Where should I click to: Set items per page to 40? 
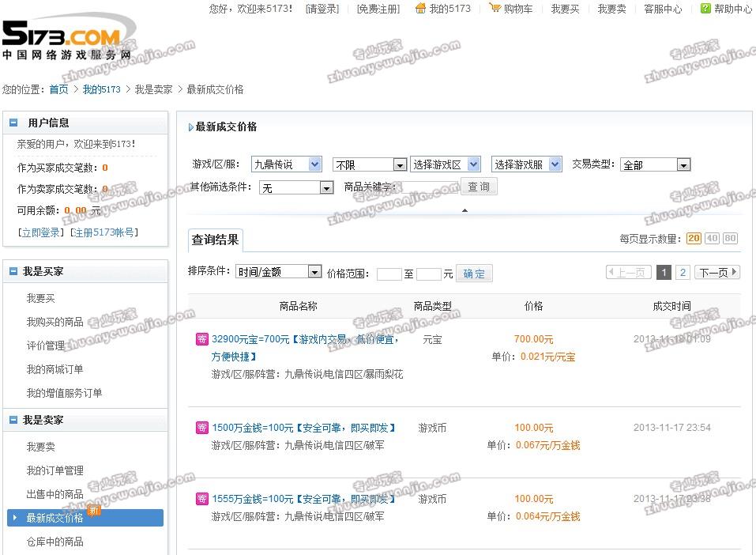pos(712,239)
